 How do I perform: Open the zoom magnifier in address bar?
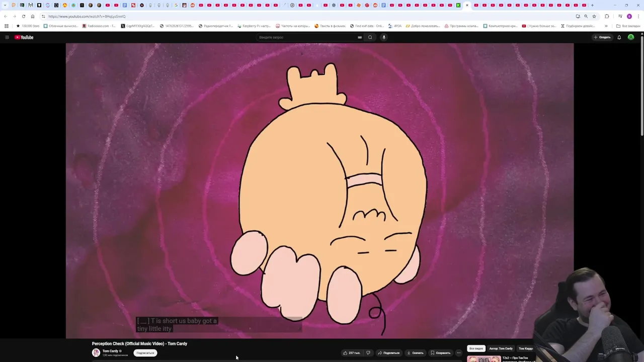pyautogui.click(x=586, y=16)
